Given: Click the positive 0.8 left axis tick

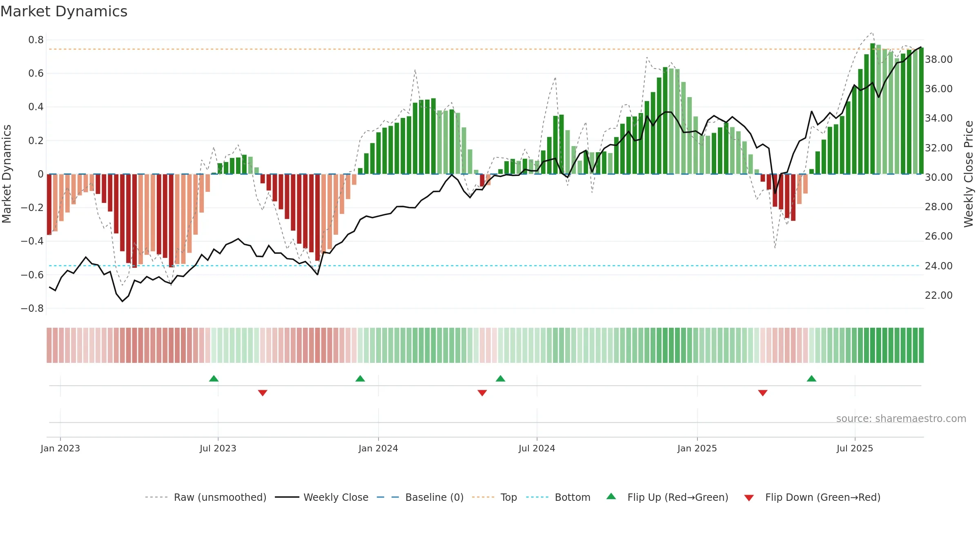Looking at the screenshot, I should pos(36,40).
